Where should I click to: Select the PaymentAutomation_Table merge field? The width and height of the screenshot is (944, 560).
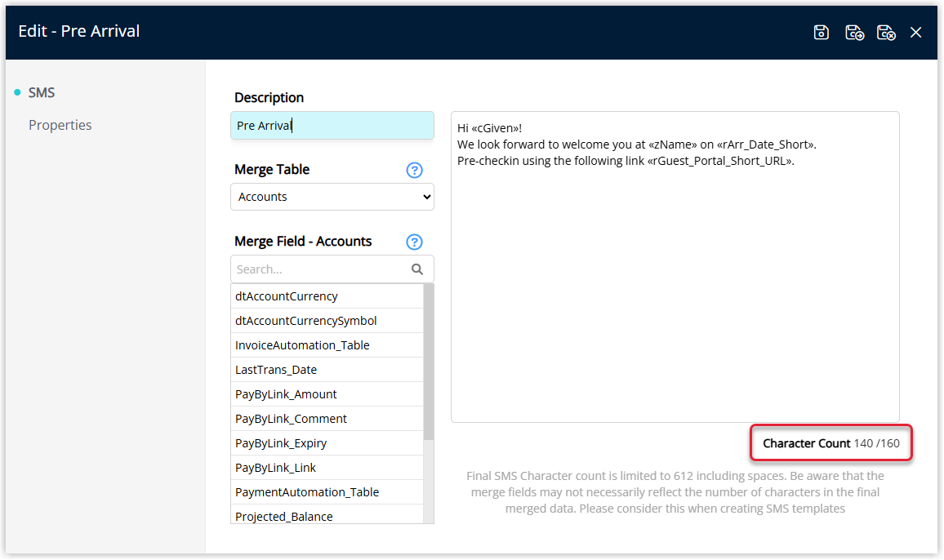coord(327,492)
